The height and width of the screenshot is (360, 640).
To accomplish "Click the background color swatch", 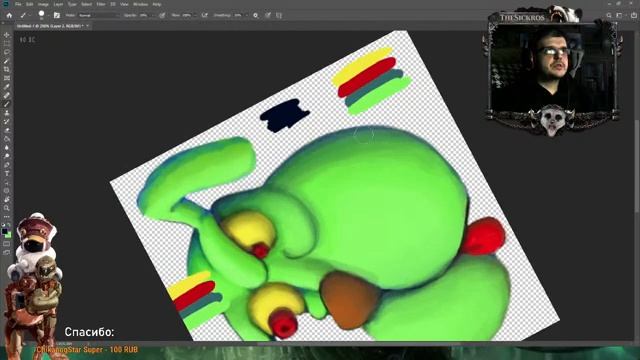I will click(9, 235).
